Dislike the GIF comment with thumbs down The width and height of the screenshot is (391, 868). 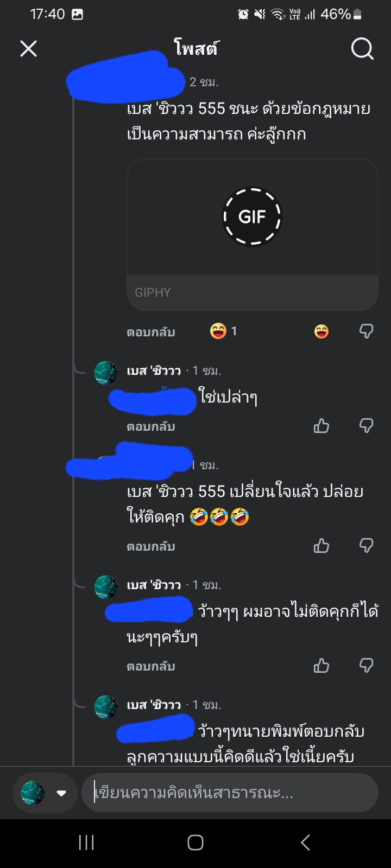[x=367, y=331]
